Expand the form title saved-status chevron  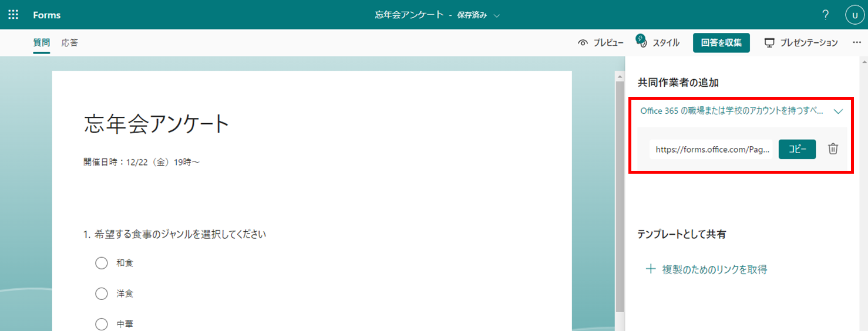coord(497,16)
